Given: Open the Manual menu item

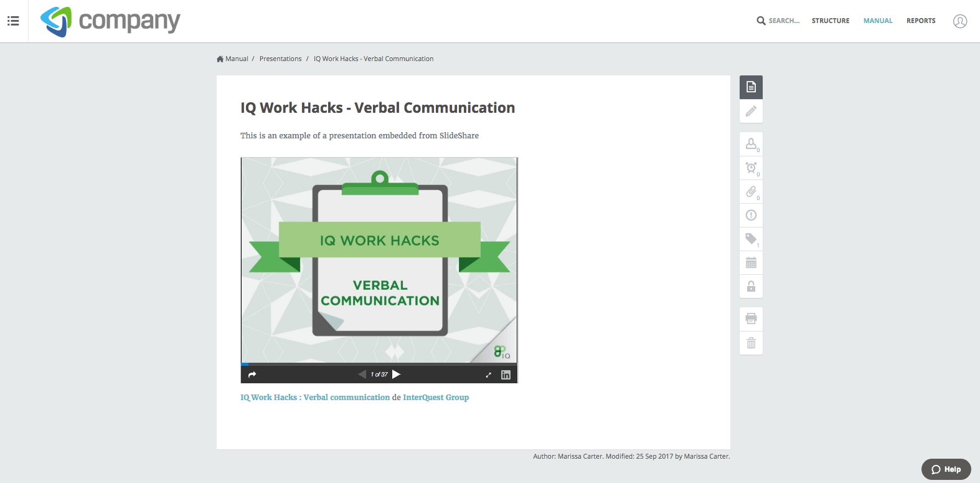Looking at the screenshot, I should tap(878, 21).
